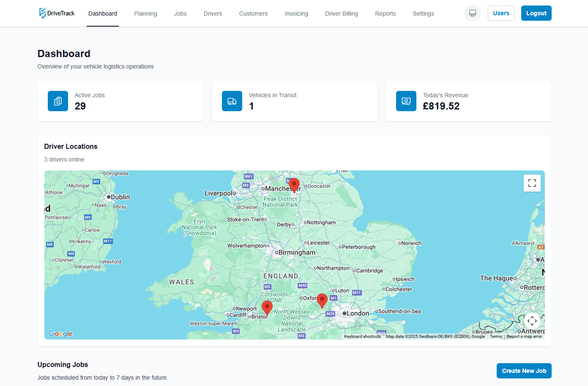Click the Today's Revenue cash icon
This screenshot has width=588, height=386.
[406, 101]
